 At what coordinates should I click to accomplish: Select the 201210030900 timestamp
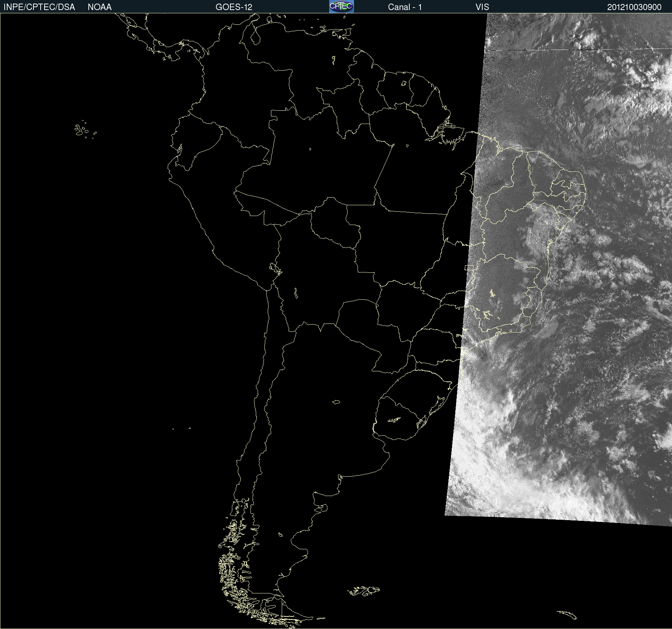pos(634,7)
